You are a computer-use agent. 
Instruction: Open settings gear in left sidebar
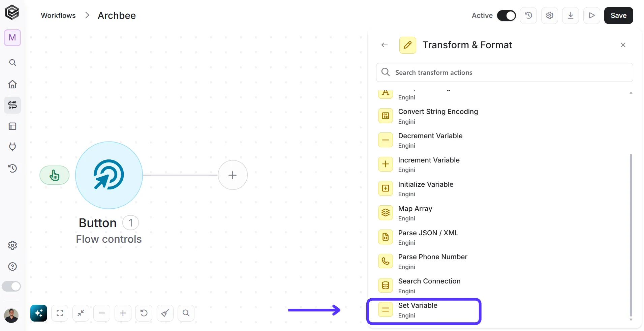click(x=12, y=245)
